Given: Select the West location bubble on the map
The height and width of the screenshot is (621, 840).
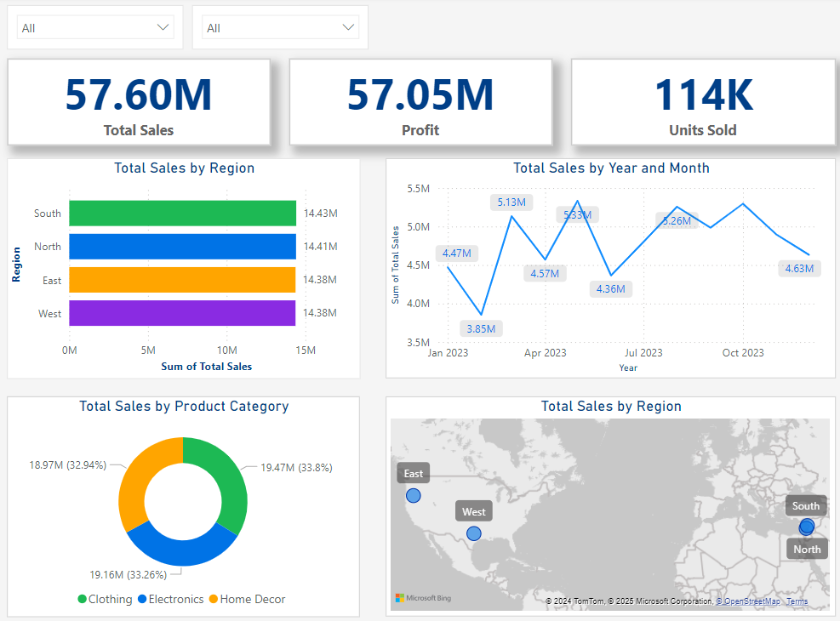Looking at the screenshot, I should coord(474,533).
